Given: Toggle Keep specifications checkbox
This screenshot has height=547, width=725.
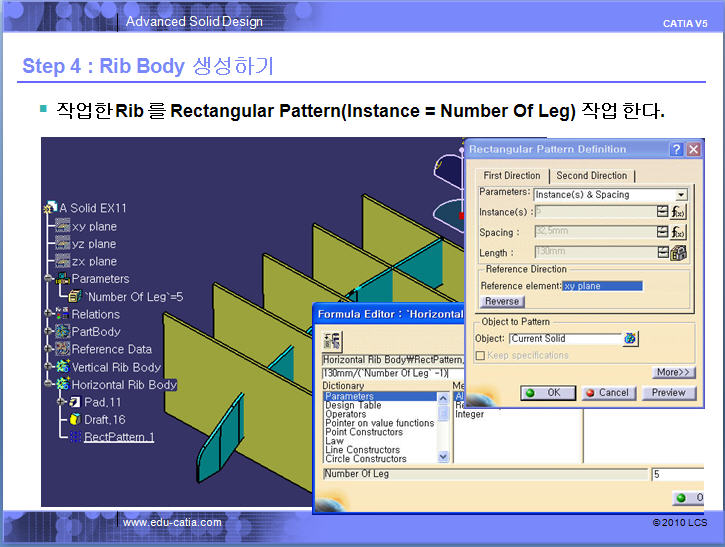Looking at the screenshot, I should tap(480, 355).
